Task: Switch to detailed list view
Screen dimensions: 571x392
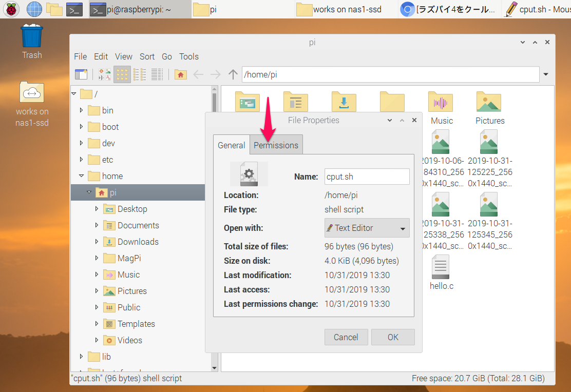Action: click(x=157, y=74)
